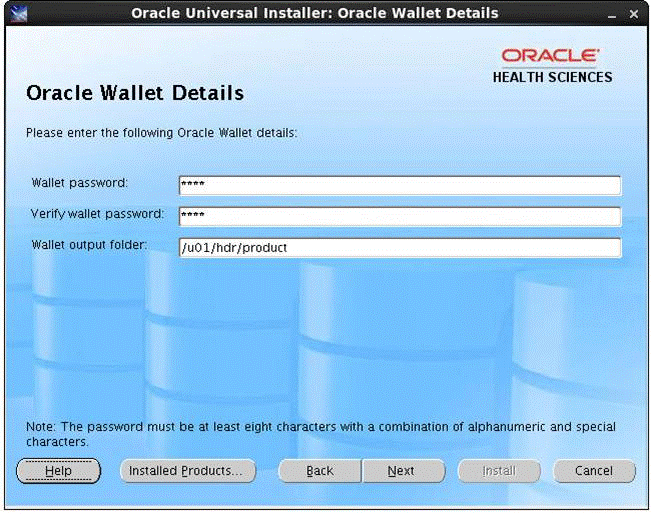This screenshot has height=514, width=651.
Task: Cancel the installation
Action: (594, 471)
